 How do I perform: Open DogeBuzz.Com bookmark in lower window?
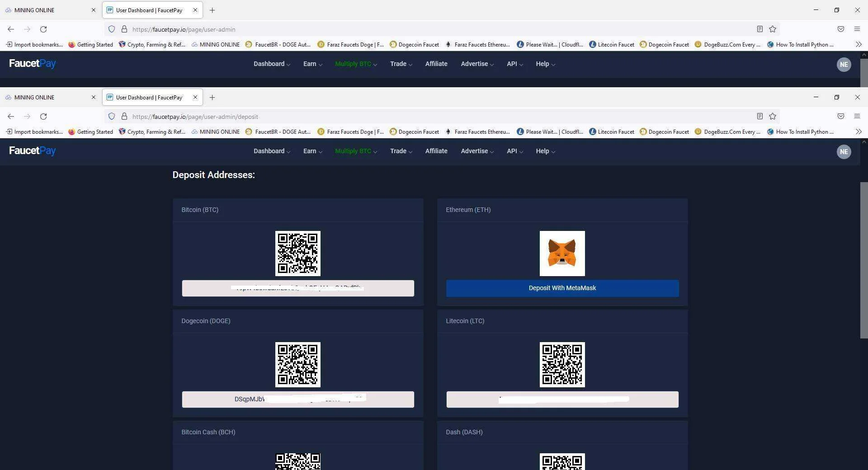pos(727,132)
